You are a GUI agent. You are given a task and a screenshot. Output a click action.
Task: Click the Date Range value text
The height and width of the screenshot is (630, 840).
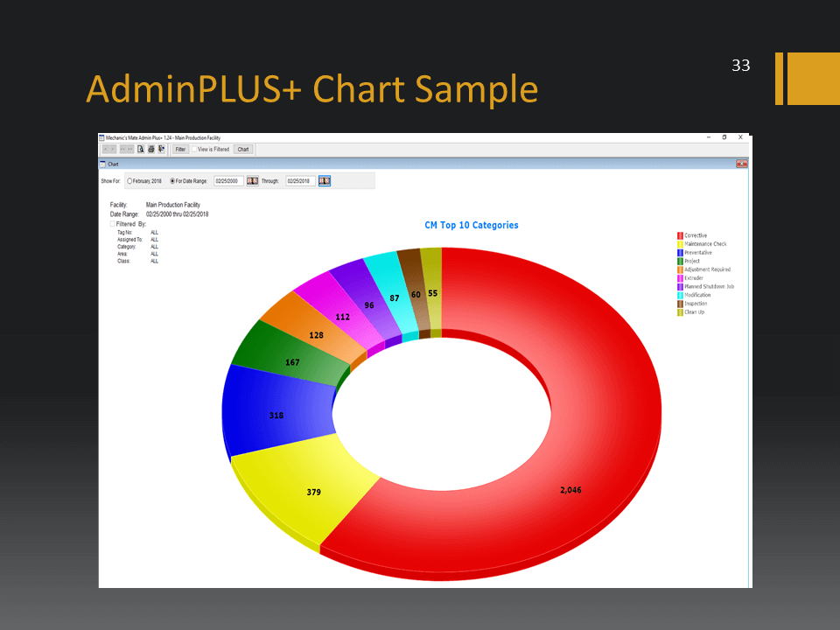coord(178,214)
